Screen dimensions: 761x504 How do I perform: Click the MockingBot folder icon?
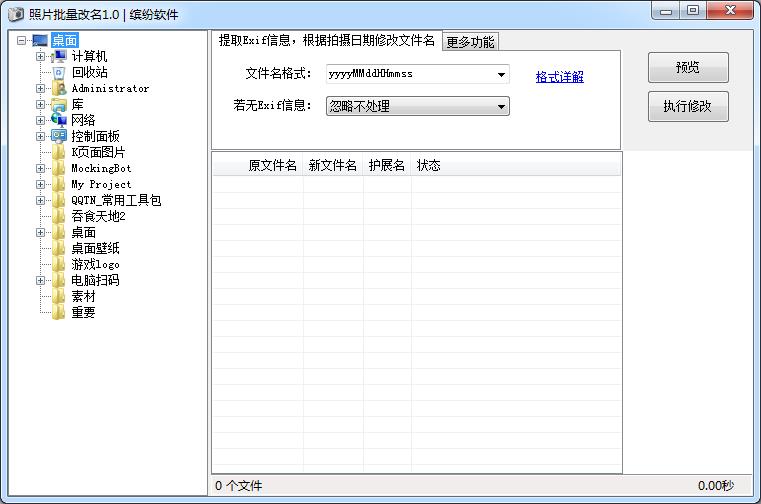[x=59, y=169]
